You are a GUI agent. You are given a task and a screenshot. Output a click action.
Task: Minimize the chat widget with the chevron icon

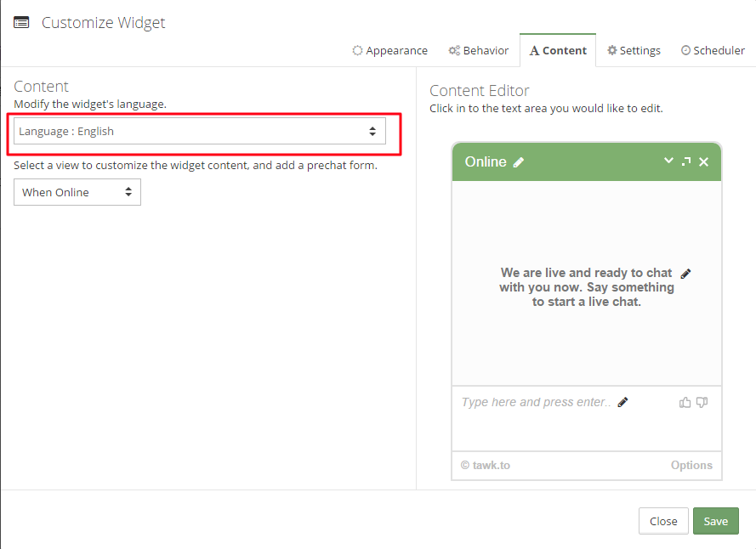(x=668, y=161)
